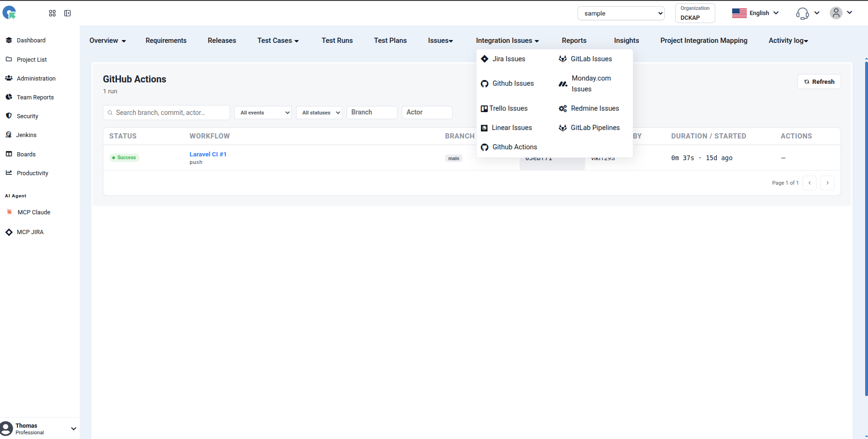Click the Team Reports pie chart icon
The width and height of the screenshot is (868, 439).
point(9,97)
